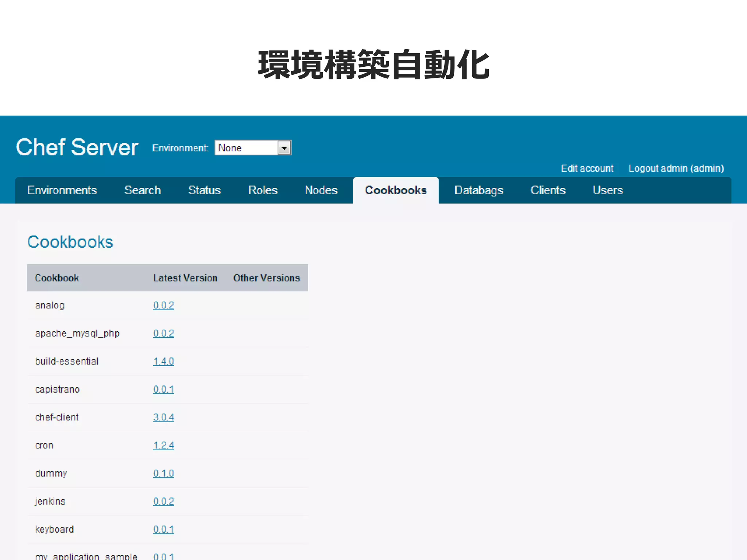Open apache_mysql_php version 0.0.2
This screenshot has width=747, height=560.
pyautogui.click(x=163, y=334)
